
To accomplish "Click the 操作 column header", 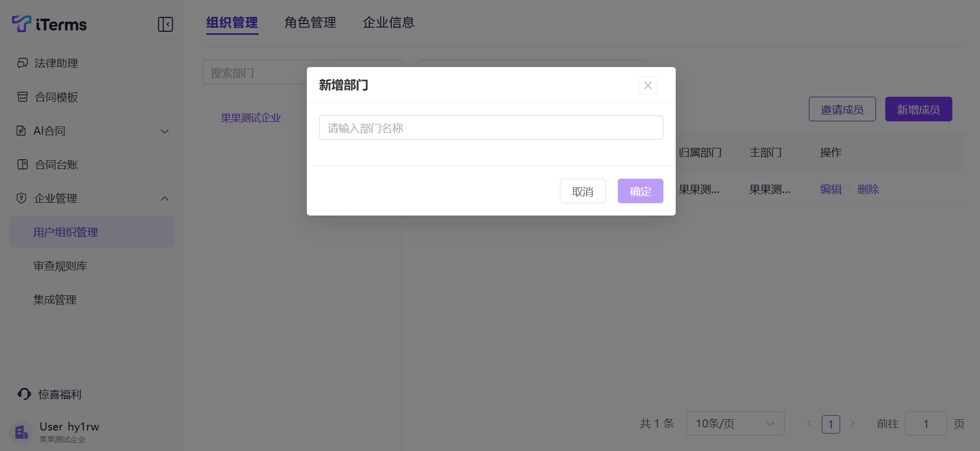I will pos(831,153).
